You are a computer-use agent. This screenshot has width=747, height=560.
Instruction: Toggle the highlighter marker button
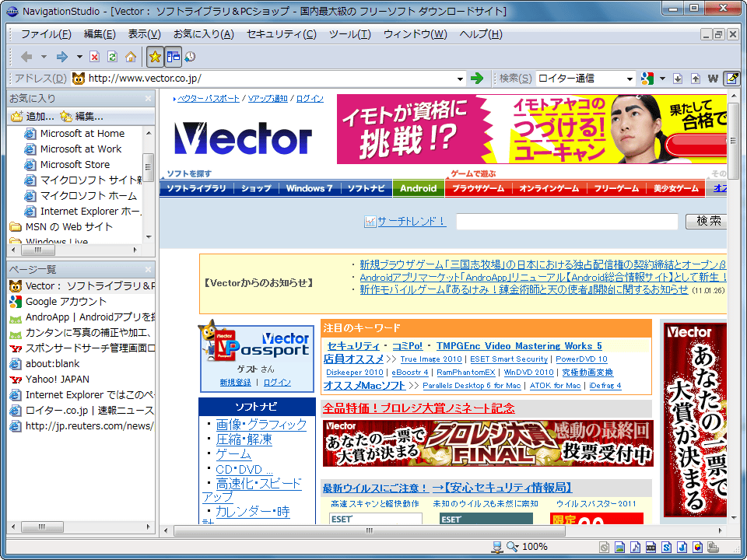(x=731, y=79)
